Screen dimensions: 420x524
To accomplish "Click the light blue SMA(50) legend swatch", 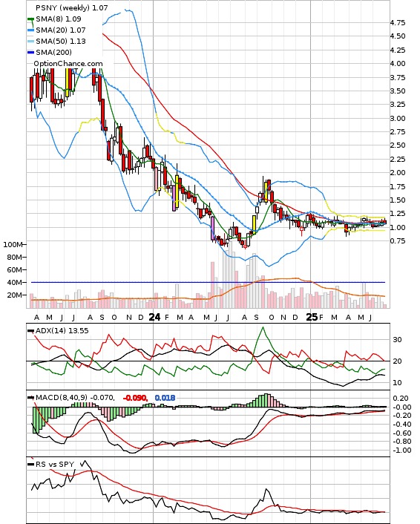I will [30, 42].
